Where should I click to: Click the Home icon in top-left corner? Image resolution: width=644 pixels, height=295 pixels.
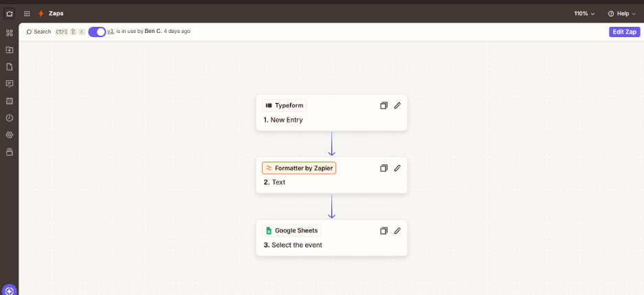coord(9,13)
